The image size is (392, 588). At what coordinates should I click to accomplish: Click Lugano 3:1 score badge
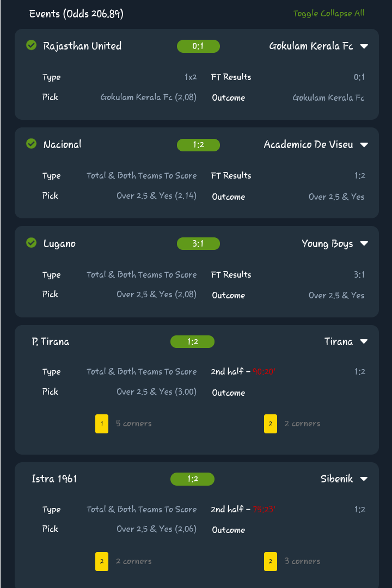(x=198, y=243)
